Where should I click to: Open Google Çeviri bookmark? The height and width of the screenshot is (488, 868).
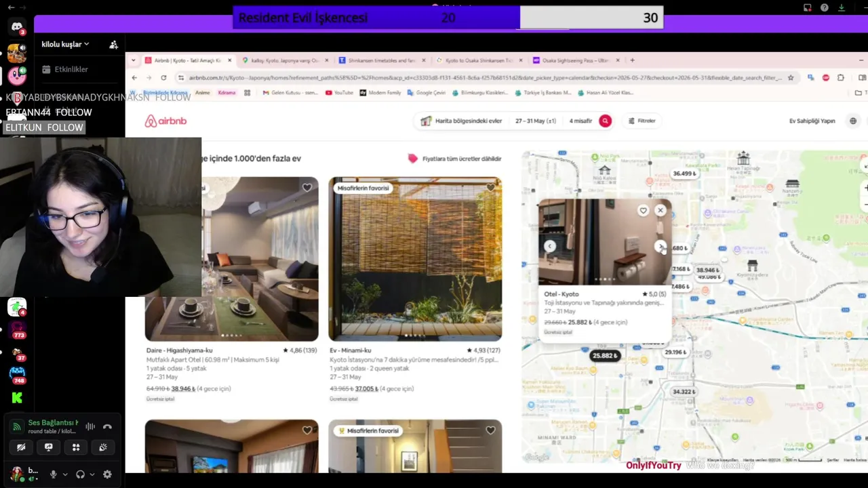point(427,92)
